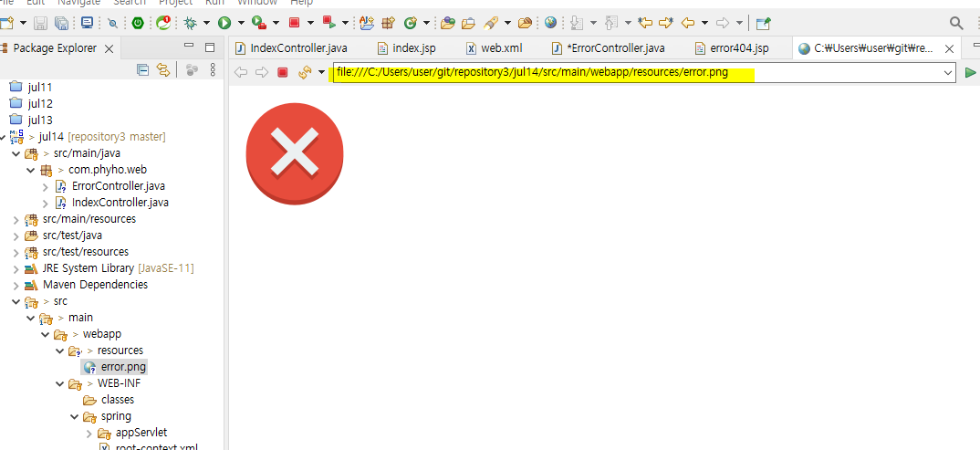Open the URL history dropdown arrow
The width and height of the screenshot is (980, 450).
(x=947, y=72)
